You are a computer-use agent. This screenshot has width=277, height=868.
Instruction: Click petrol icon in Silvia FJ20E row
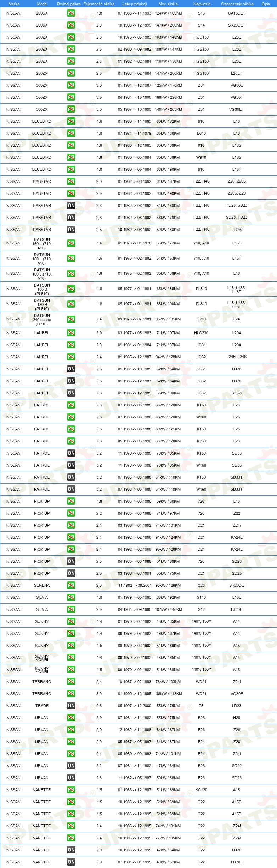[x=71, y=609]
